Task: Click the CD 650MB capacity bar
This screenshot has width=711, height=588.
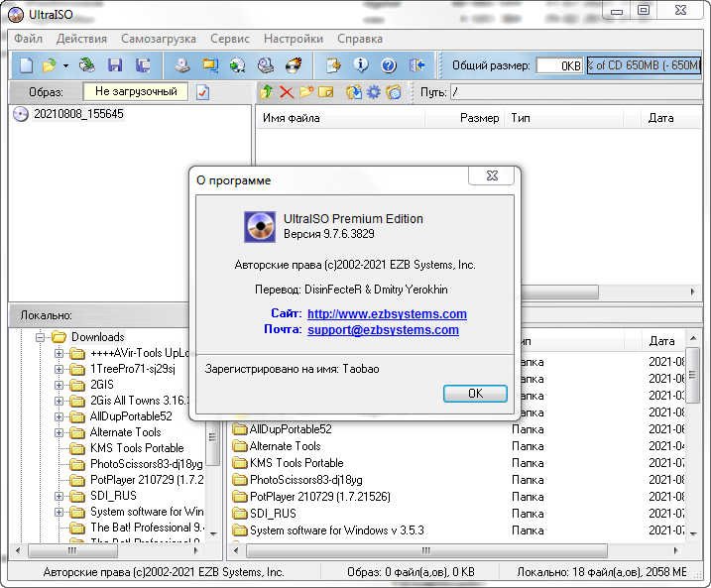Action: pos(644,65)
